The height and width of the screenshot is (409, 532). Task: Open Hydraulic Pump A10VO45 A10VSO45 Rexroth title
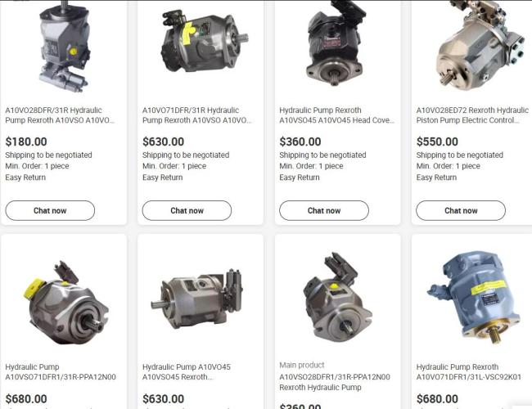pyautogui.click(x=187, y=372)
